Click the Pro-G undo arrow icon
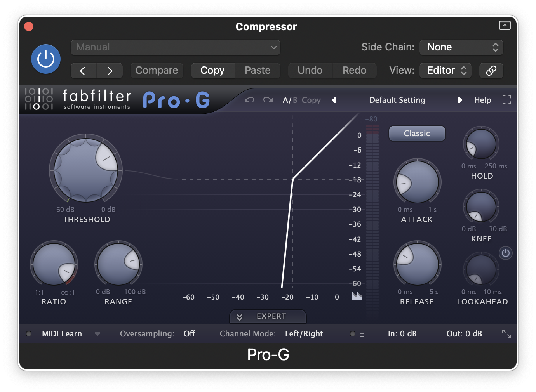This screenshot has height=392, width=536. tap(249, 100)
